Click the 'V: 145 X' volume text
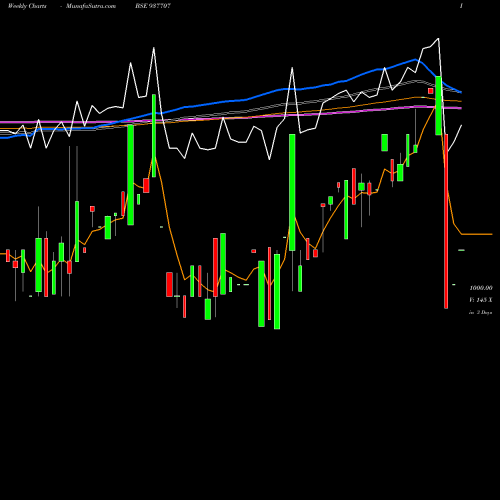 481,300
